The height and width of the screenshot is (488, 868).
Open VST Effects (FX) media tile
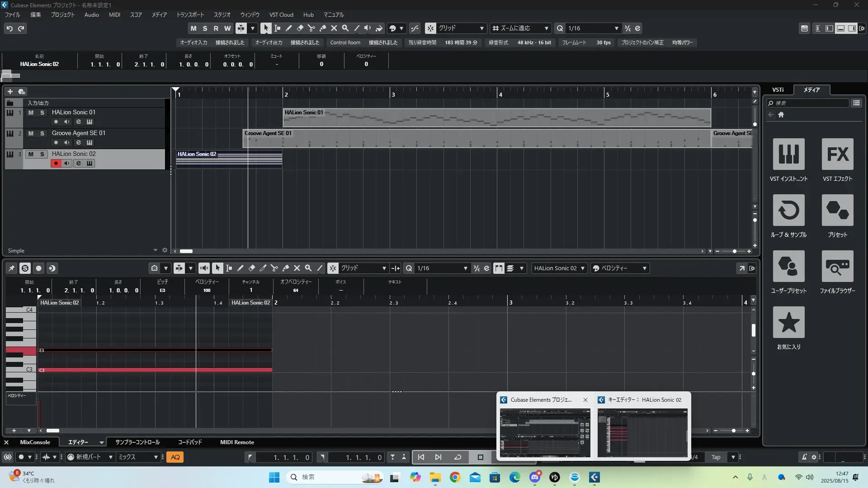837,155
